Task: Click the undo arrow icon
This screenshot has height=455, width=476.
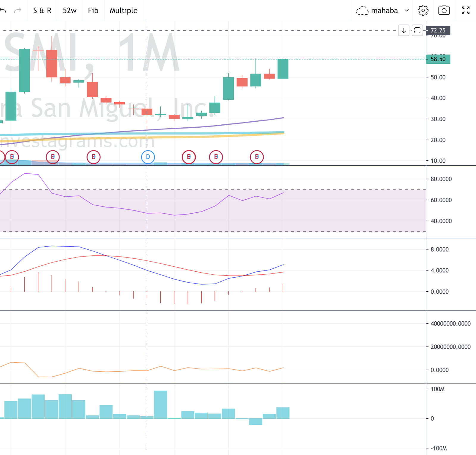Action: tap(3, 11)
